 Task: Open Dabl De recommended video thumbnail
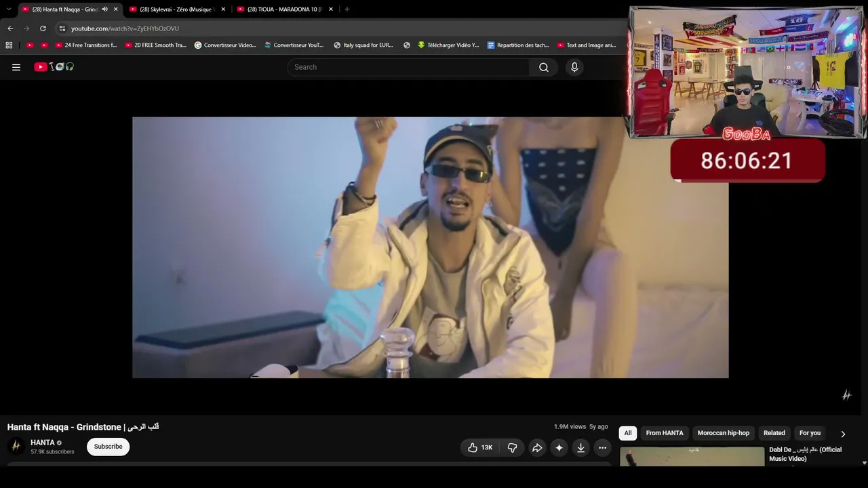pyautogui.click(x=692, y=457)
